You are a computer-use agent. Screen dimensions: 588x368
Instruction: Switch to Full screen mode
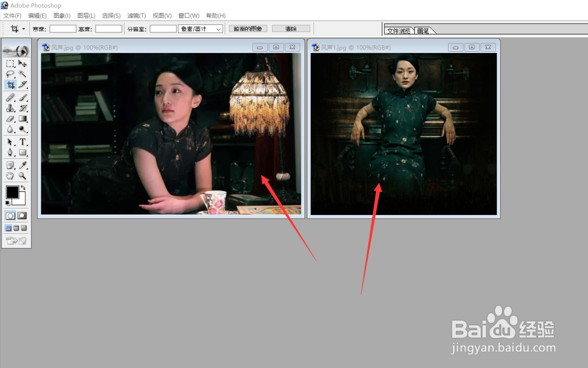tap(24, 228)
